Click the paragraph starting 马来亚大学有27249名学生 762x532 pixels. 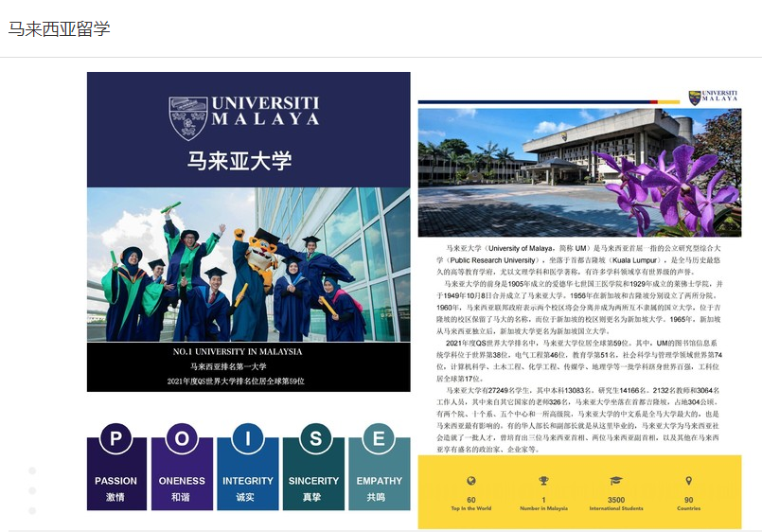pyautogui.click(x=578, y=419)
